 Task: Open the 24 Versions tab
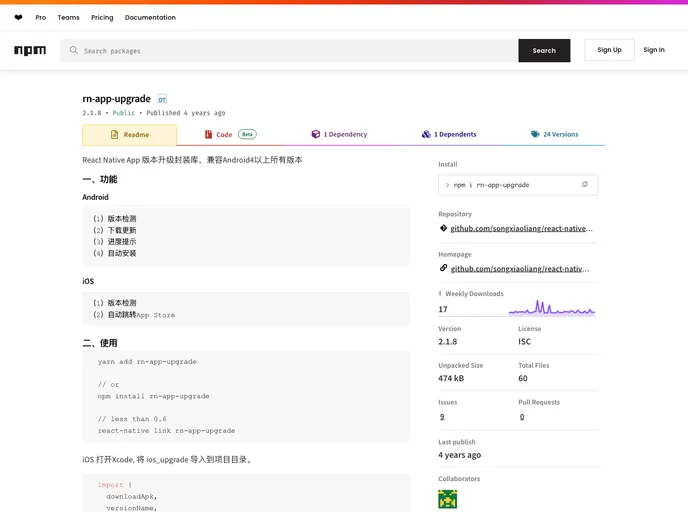[x=554, y=134]
